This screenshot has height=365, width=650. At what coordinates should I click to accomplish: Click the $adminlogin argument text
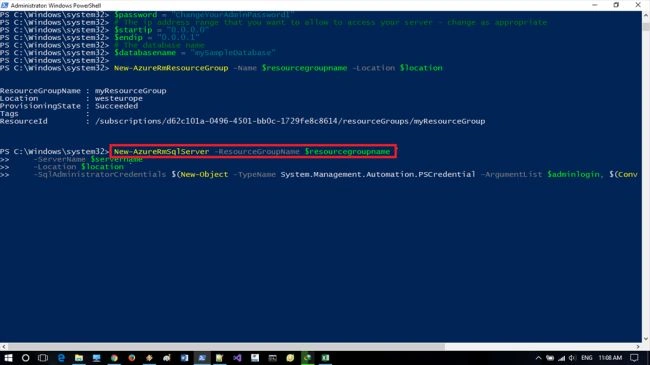pyautogui.click(x=575, y=174)
